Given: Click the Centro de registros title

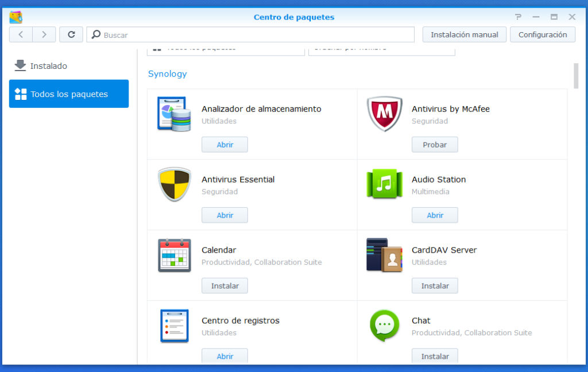Looking at the screenshot, I should pos(241,321).
